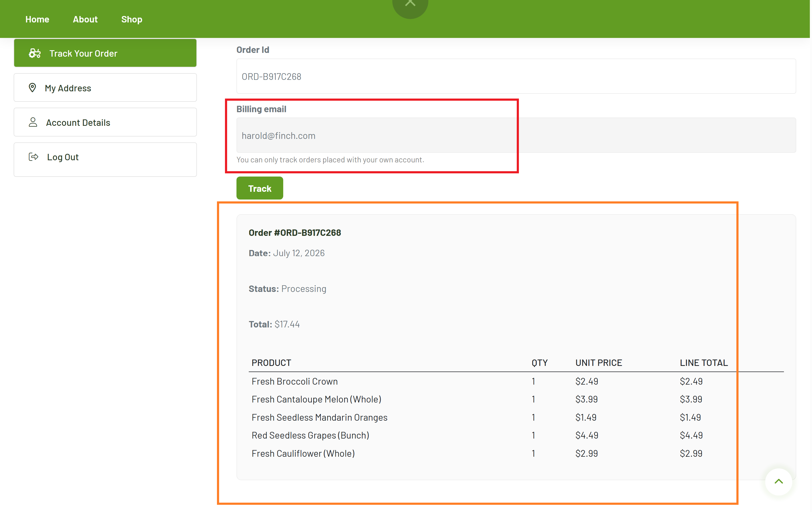Click the date July 12, 2026
The height and width of the screenshot is (512, 812).
point(299,253)
